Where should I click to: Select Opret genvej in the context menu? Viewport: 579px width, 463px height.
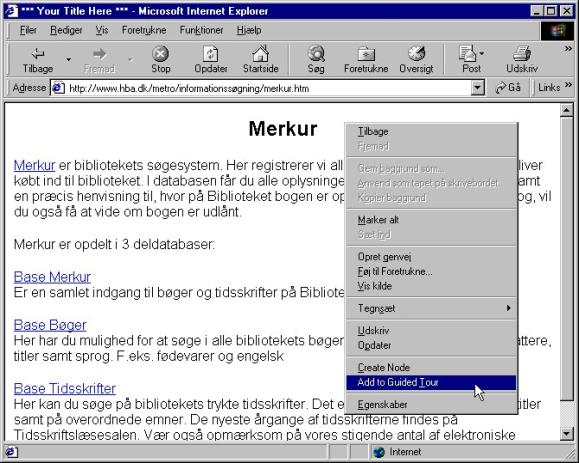coord(431,257)
